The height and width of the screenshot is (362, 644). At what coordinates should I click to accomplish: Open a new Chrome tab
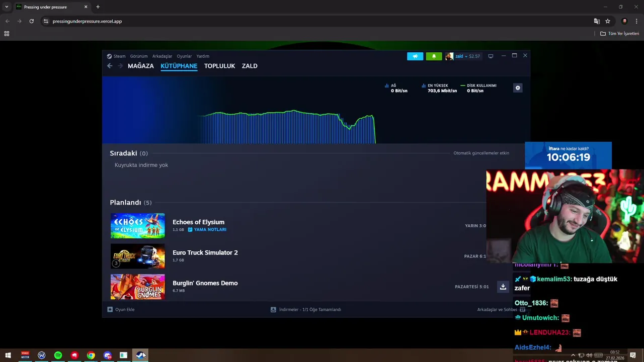[98, 7]
